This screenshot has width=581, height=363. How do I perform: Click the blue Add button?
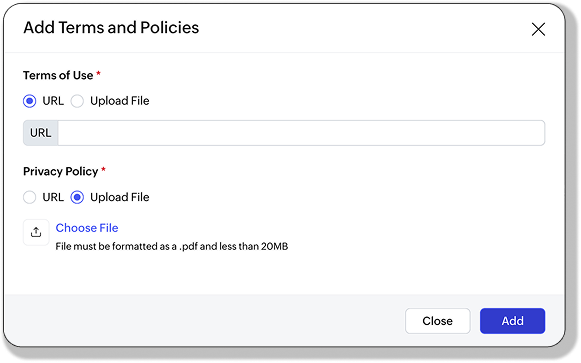tap(512, 321)
